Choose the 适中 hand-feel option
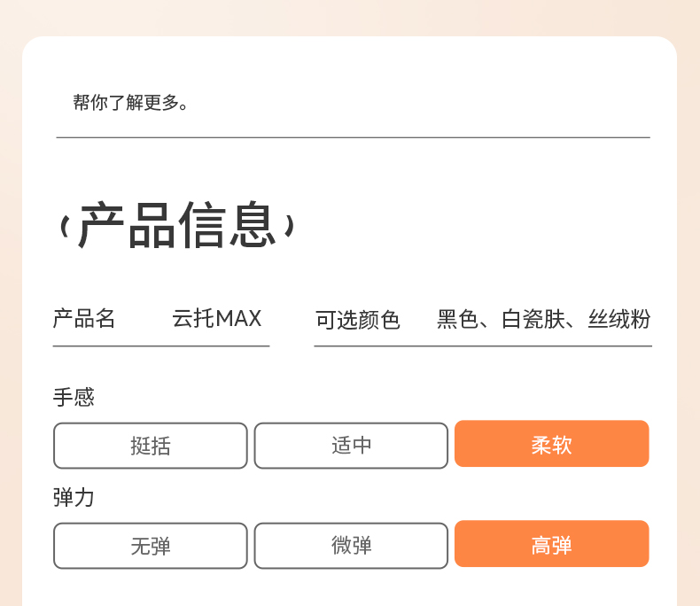 click(351, 446)
